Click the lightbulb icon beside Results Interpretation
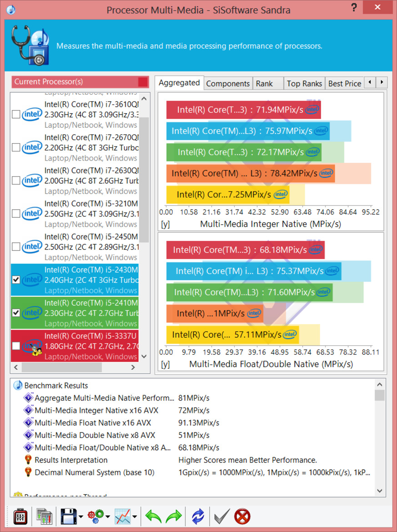397x532 pixels. tap(28, 460)
